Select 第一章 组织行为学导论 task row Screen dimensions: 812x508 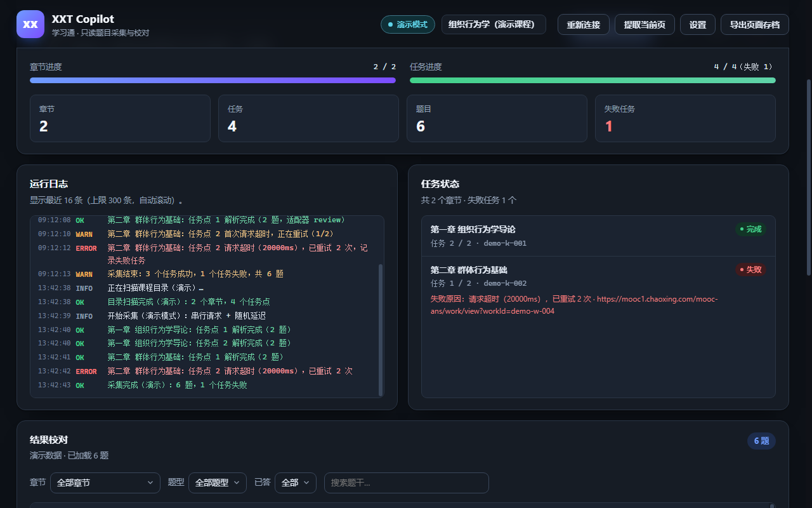point(598,236)
